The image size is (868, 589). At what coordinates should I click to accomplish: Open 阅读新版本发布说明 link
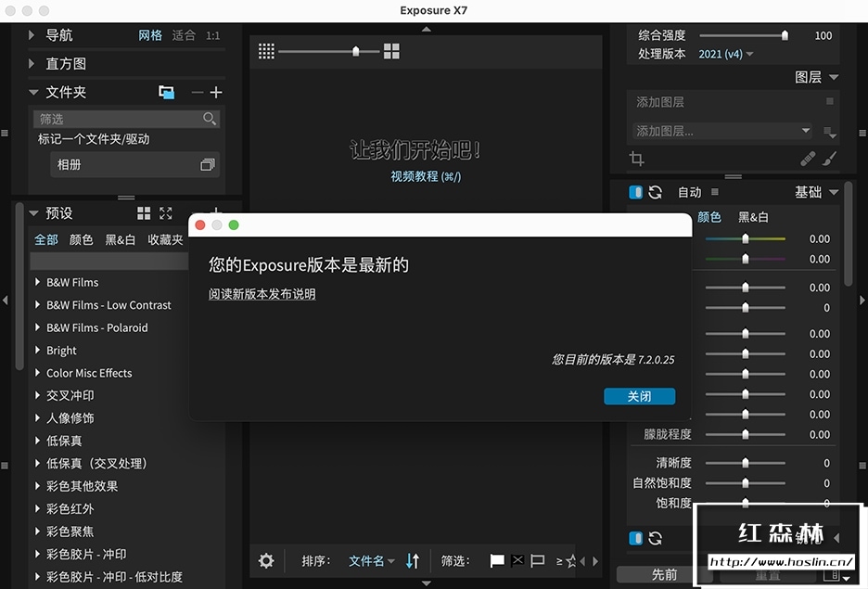pos(262,294)
